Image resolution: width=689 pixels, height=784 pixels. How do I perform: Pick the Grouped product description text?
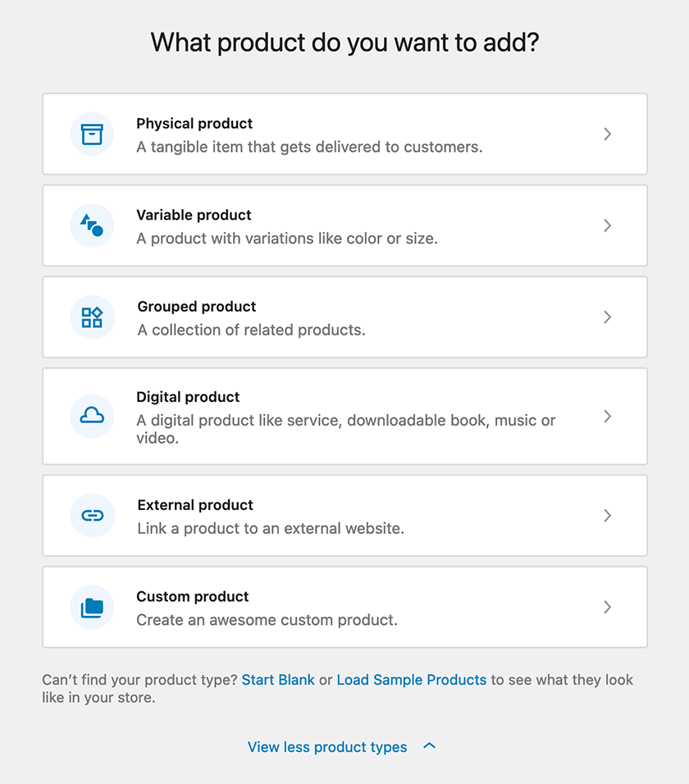coord(251,330)
